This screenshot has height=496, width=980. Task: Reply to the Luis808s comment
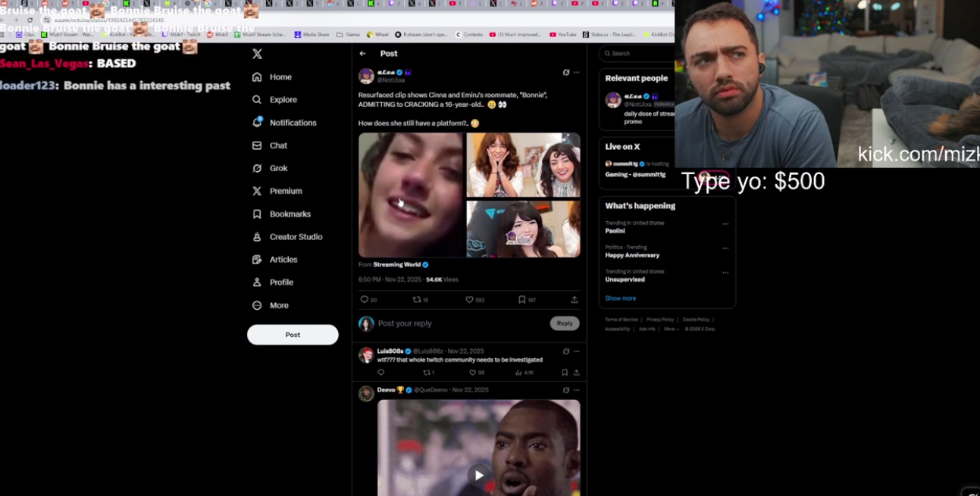[x=380, y=373]
